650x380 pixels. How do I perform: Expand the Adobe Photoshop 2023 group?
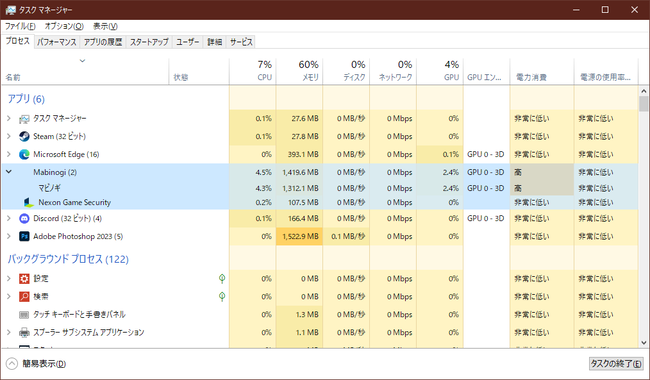9,236
